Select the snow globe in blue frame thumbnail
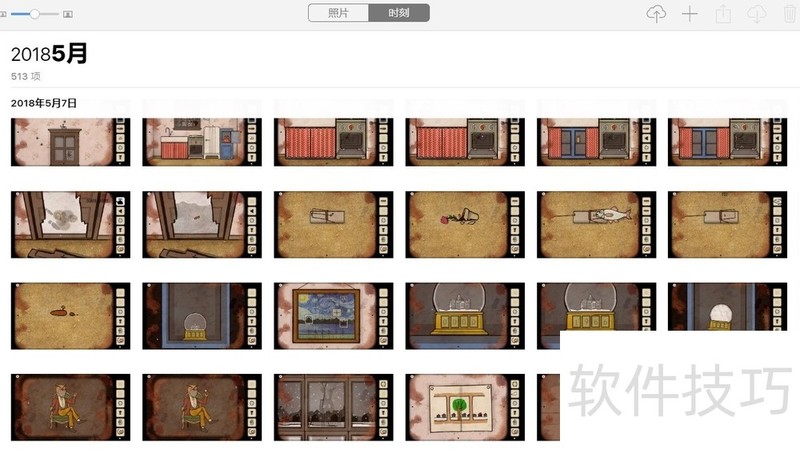 click(201, 316)
